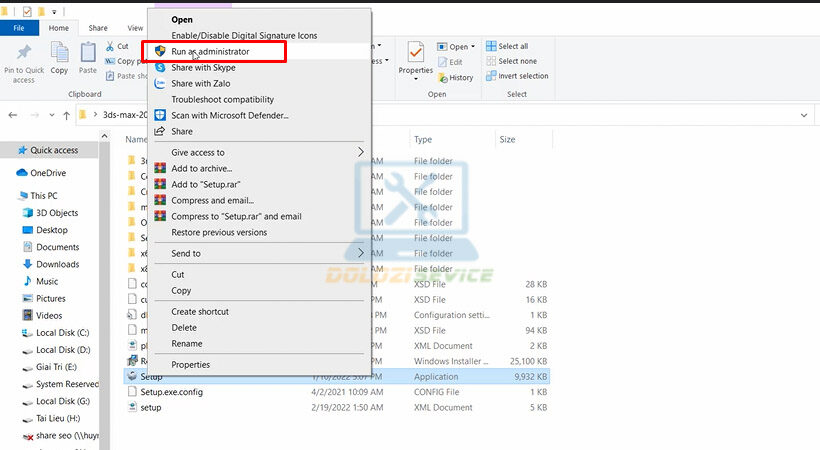Screen dimensions: 820x450
Task: Switch to the Home ribbon tab
Action: [x=59, y=28]
